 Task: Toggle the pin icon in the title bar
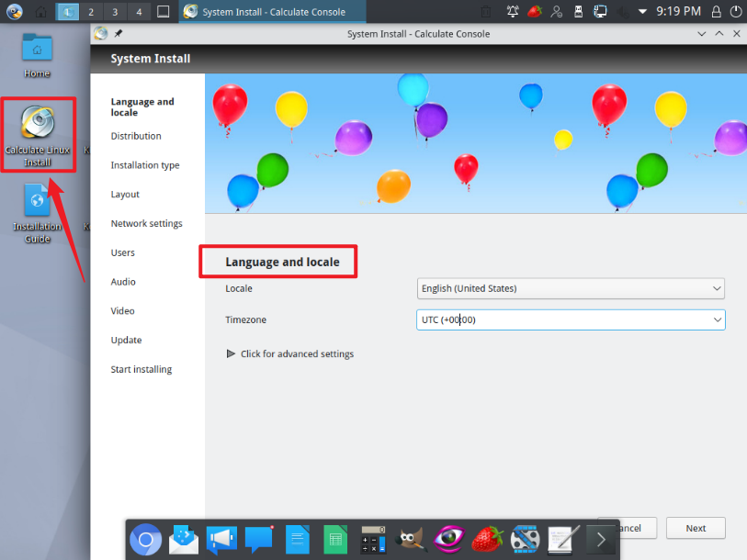[119, 33]
